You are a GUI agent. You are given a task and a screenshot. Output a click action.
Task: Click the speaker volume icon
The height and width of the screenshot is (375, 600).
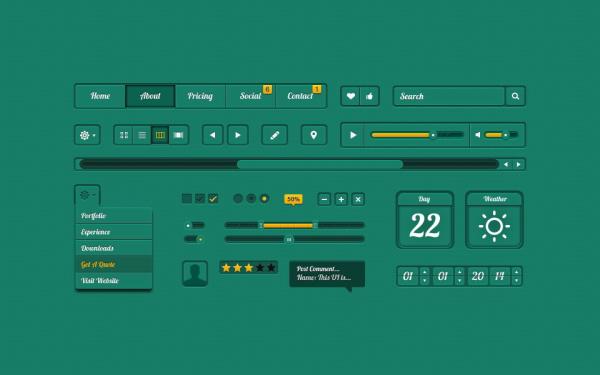(x=477, y=135)
